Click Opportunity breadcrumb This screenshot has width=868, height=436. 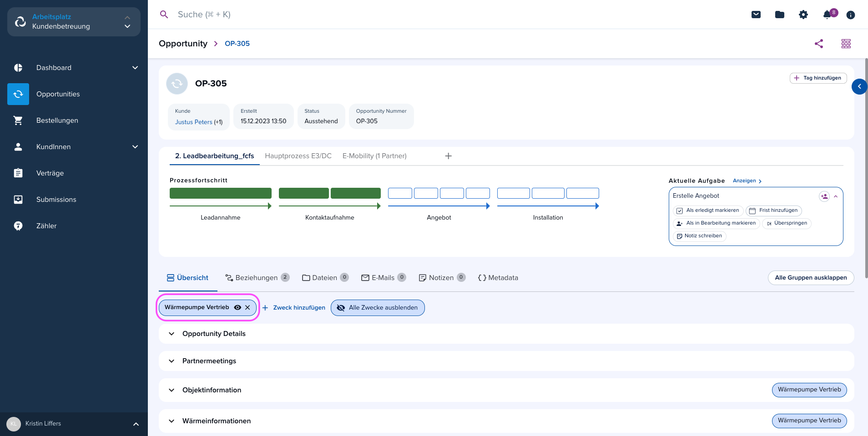[x=183, y=44]
